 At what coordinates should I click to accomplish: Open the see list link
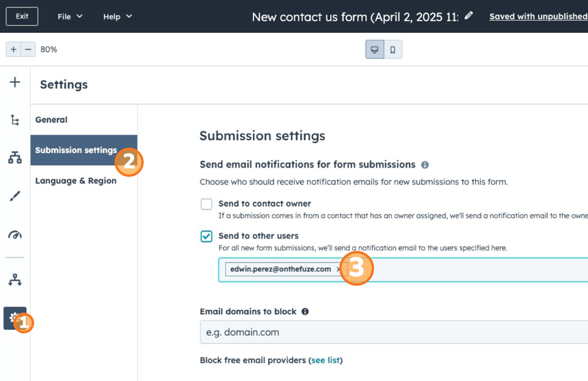[325, 360]
